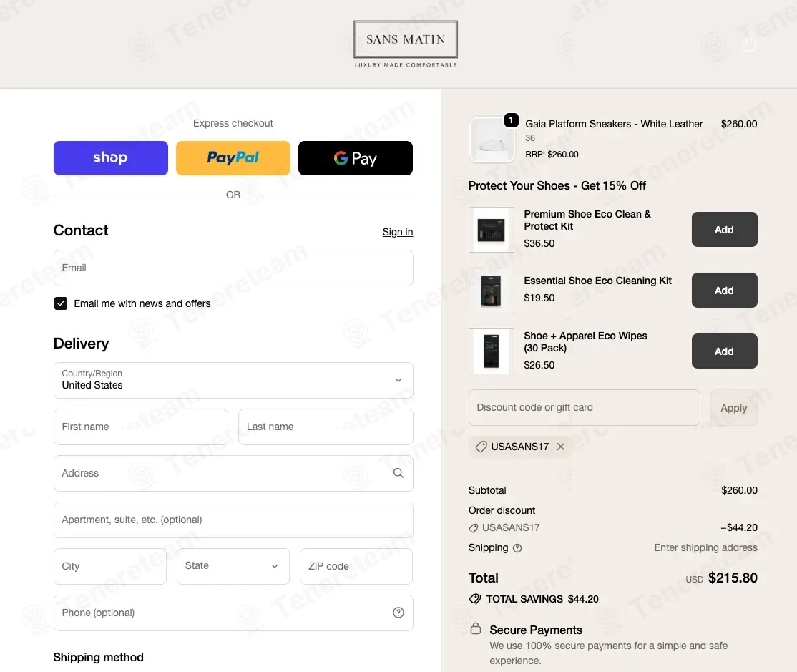Focus the Phone (optional) field
Screen dimensions: 797x672
pos(233,613)
